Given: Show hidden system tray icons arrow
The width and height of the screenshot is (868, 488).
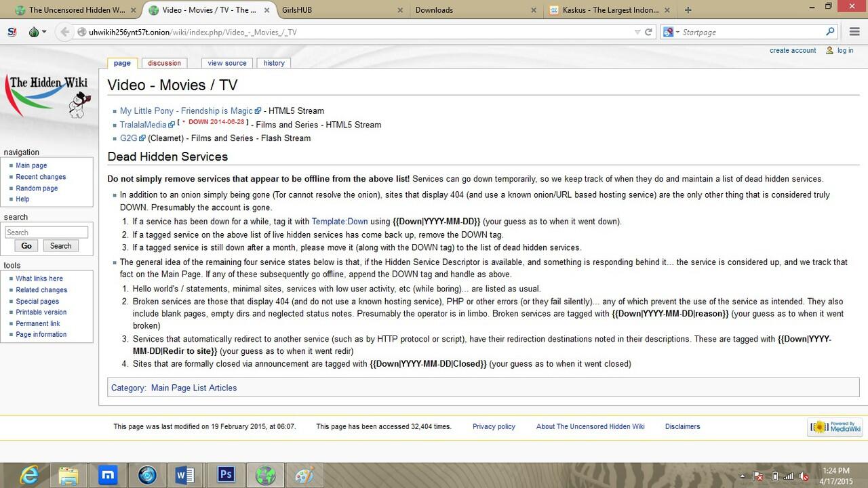Looking at the screenshot, I should 743,476.
